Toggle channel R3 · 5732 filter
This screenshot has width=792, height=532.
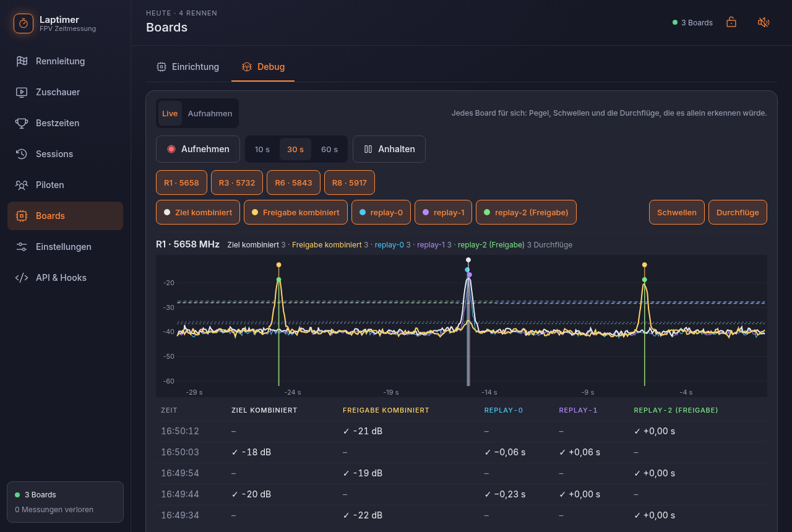pyautogui.click(x=237, y=182)
